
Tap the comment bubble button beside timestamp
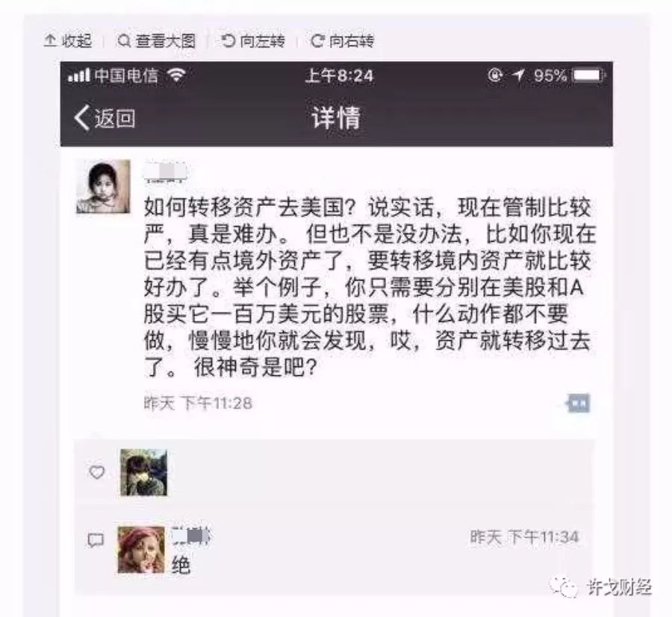click(579, 404)
